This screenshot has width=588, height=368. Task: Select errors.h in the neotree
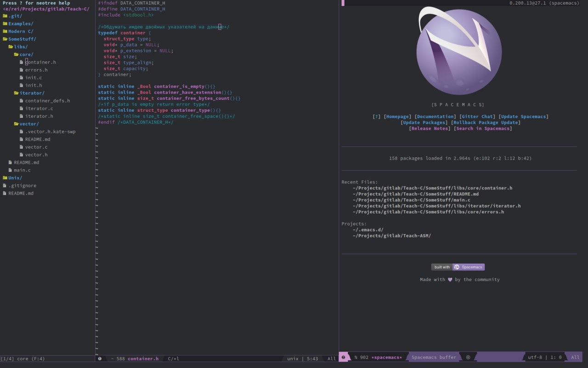pyautogui.click(x=36, y=70)
